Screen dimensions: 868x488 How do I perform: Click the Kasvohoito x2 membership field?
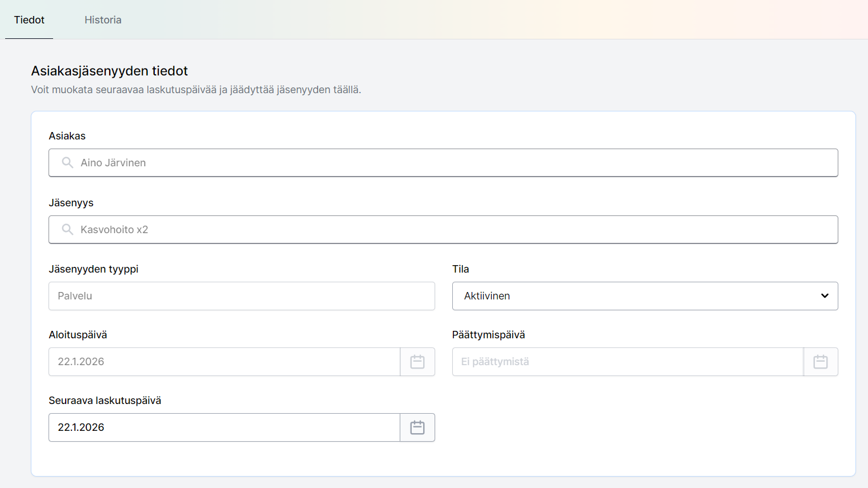(443, 230)
